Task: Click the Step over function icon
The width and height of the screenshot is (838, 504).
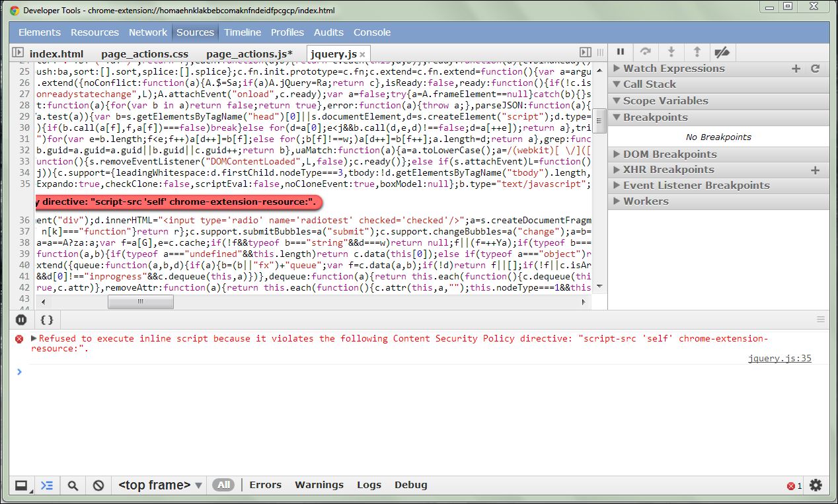Action: coord(646,52)
